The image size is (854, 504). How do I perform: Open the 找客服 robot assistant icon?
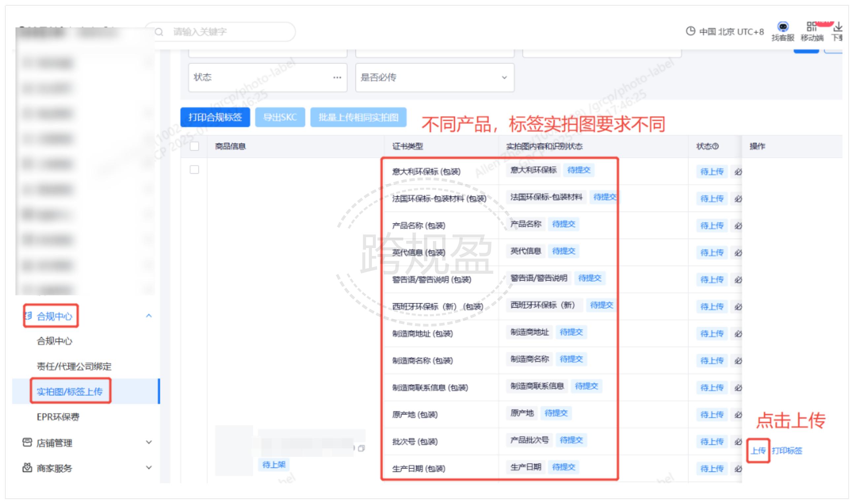tap(783, 26)
